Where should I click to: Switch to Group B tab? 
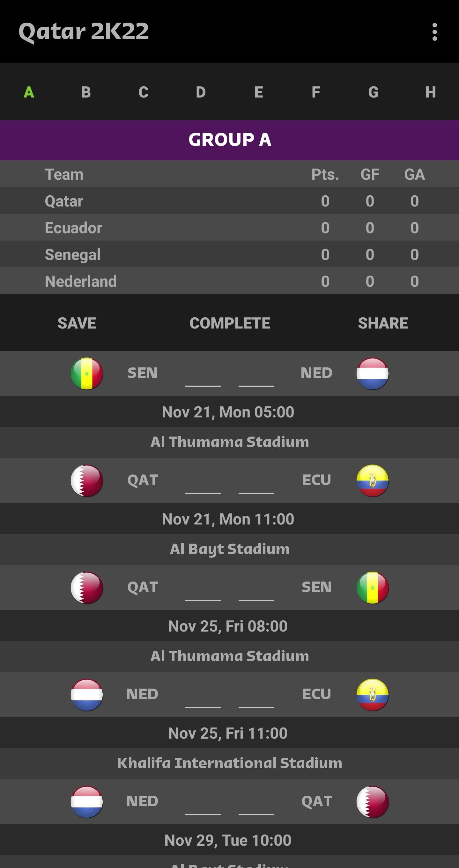(x=86, y=92)
